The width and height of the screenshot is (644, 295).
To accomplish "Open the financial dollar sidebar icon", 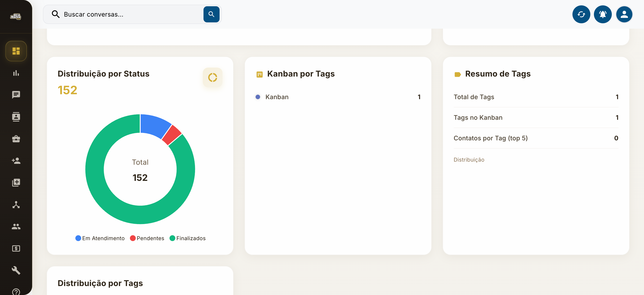I will tap(16, 248).
